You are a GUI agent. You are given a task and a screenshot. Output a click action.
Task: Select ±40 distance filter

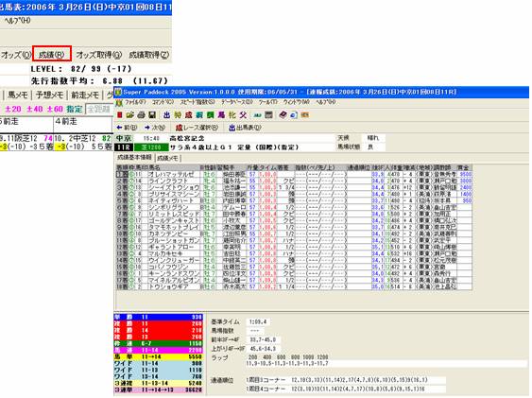point(35,109)
